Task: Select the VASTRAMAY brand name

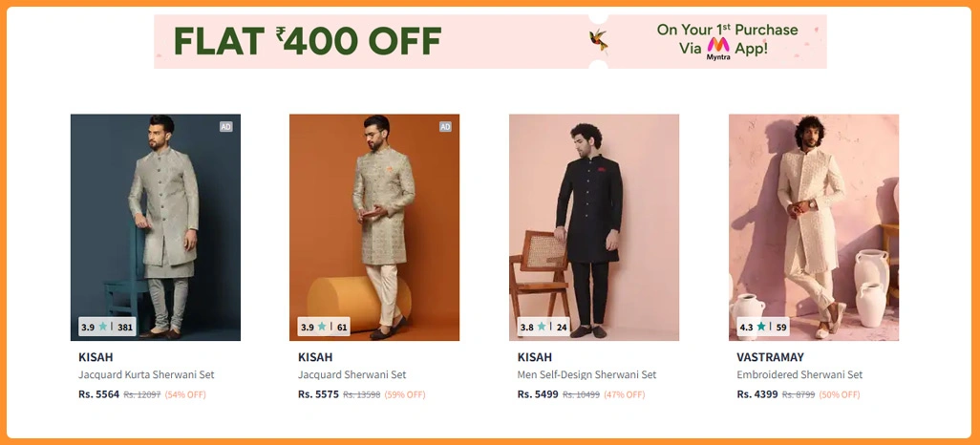Action: pos(770,357)
